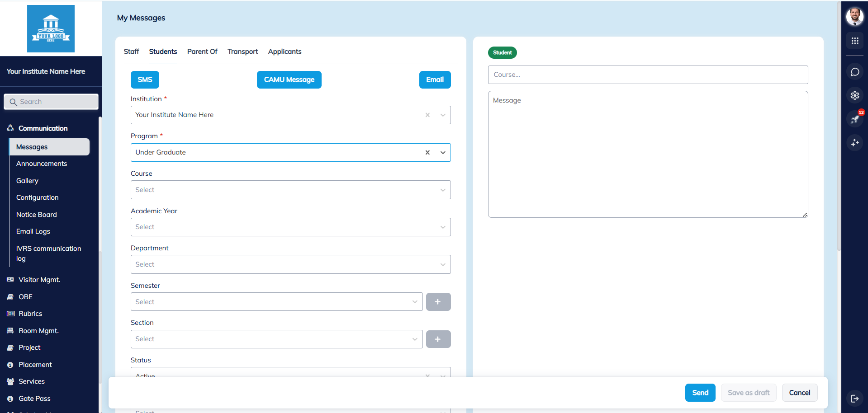Click the sparkles AI assistant icon
Image resolution: width=868 pixels, height=413 pixels.
[854, 143]
